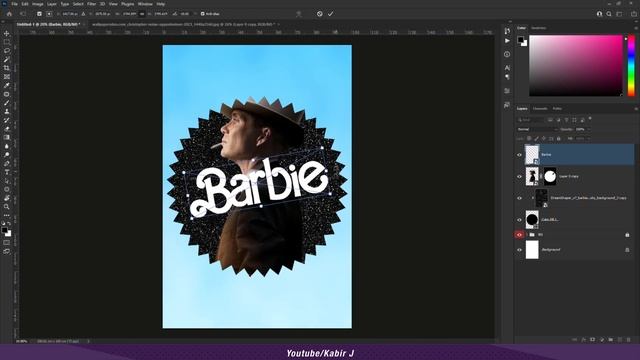Open the layer filter kind dropdown
The height and width of the screenshot is (360, 640).
pos(530,120)
